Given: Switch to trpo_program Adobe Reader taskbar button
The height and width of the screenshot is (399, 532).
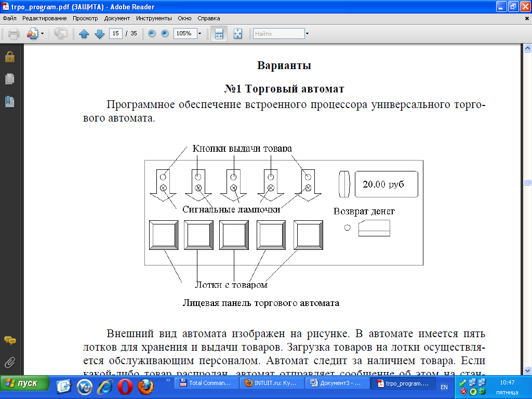Looking at the screenshot, I should 403,383.
